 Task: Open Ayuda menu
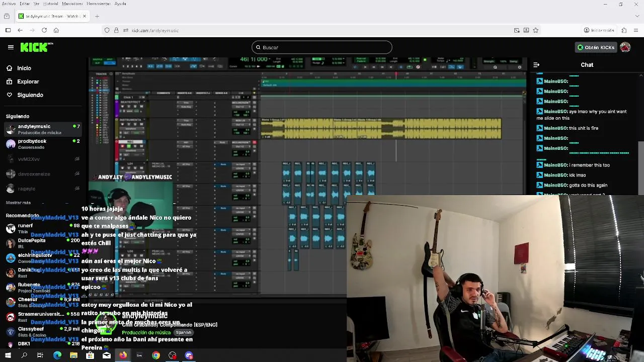[x=120, y=4]
